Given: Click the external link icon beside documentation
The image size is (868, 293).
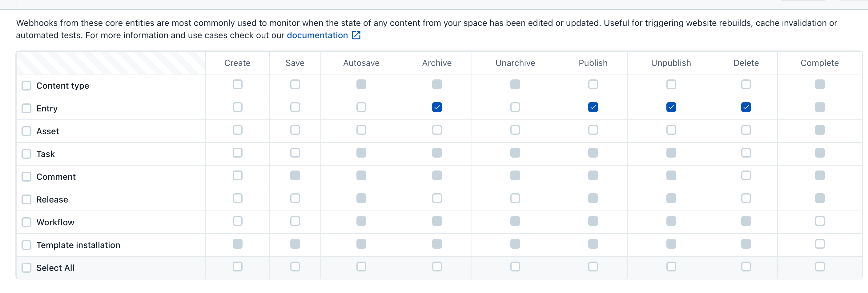Looking at the screenshot, I should pyautogui.click(x=356, y=35).
